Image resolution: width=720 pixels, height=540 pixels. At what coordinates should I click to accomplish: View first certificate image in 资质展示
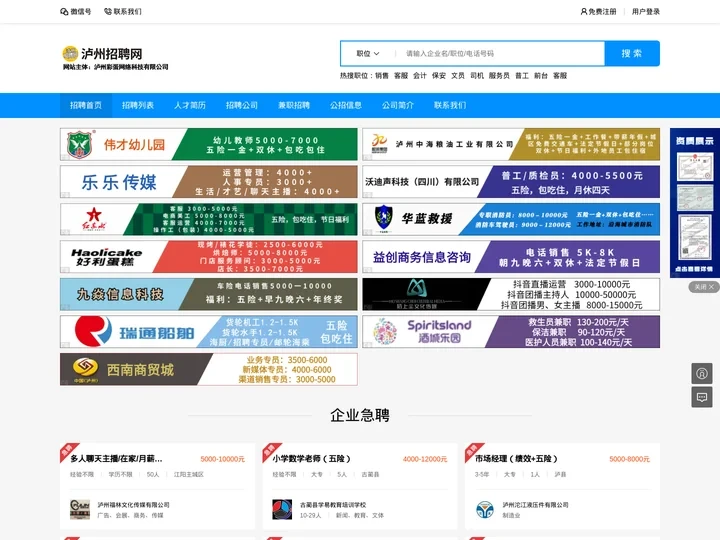point(695,166)
